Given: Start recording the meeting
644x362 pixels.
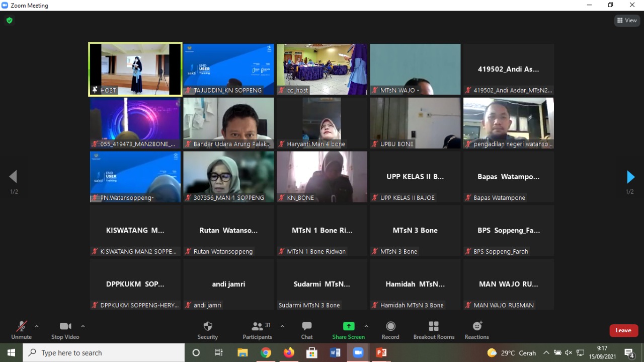Looking at the screenshot, I should click(x=390, y=330).
